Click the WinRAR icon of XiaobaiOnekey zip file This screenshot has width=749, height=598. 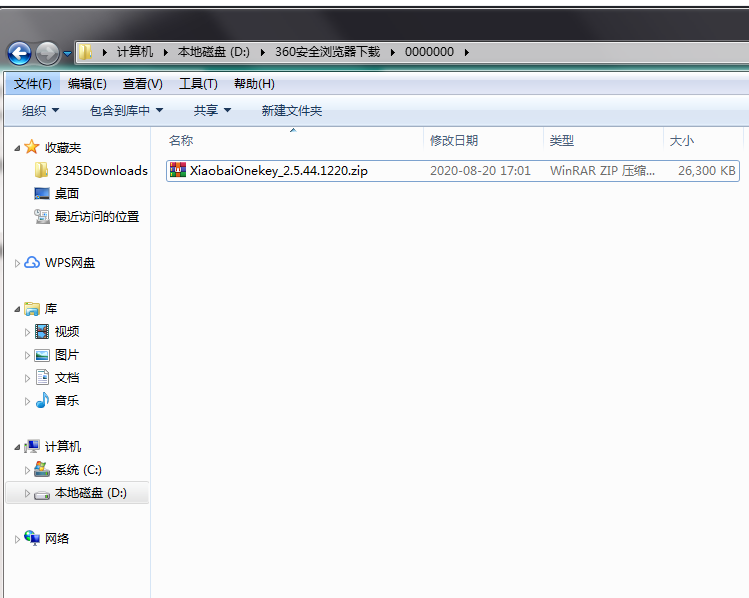[178, 171]
